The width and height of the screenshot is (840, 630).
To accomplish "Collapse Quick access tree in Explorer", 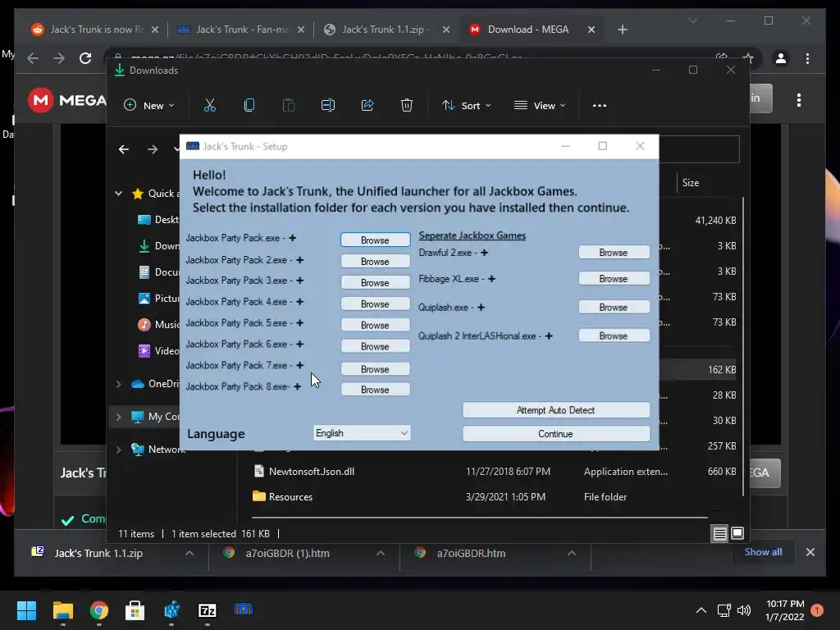I will coord(118,194).
